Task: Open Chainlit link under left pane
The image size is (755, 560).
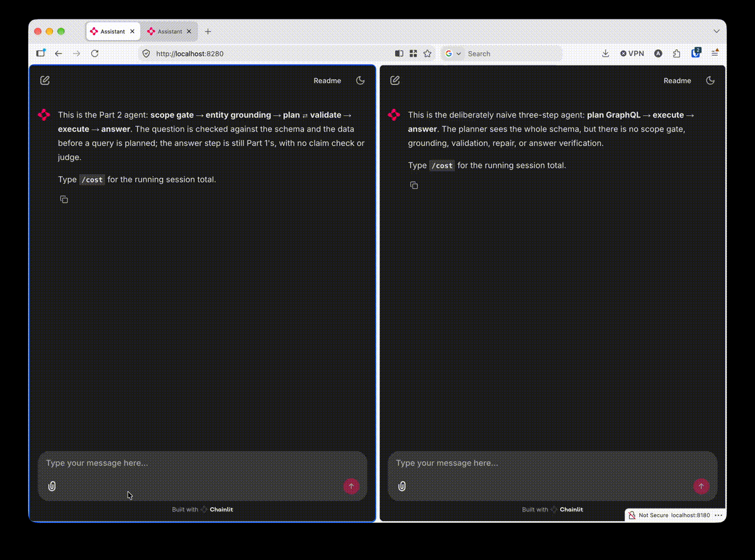Action: (x=216, y=510)
